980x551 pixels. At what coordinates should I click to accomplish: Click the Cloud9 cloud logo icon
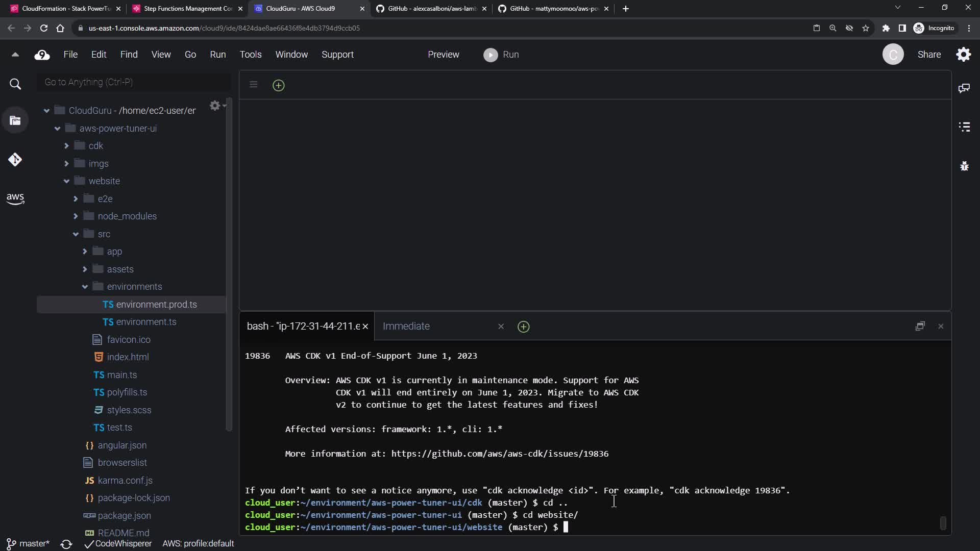(x=42, y=55)
